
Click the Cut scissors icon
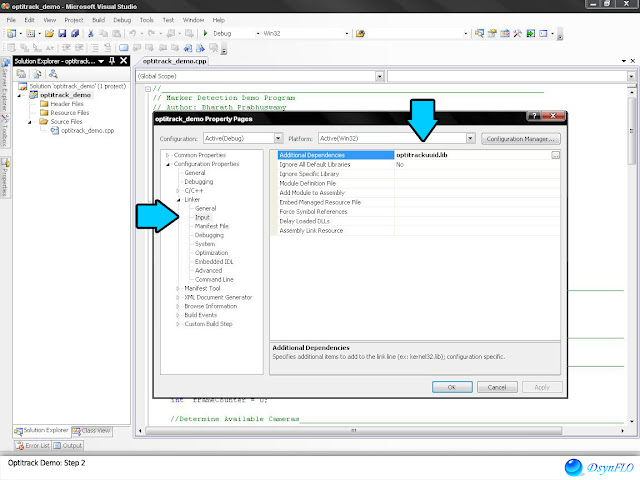pyautogui.click(x=91, y=33)
